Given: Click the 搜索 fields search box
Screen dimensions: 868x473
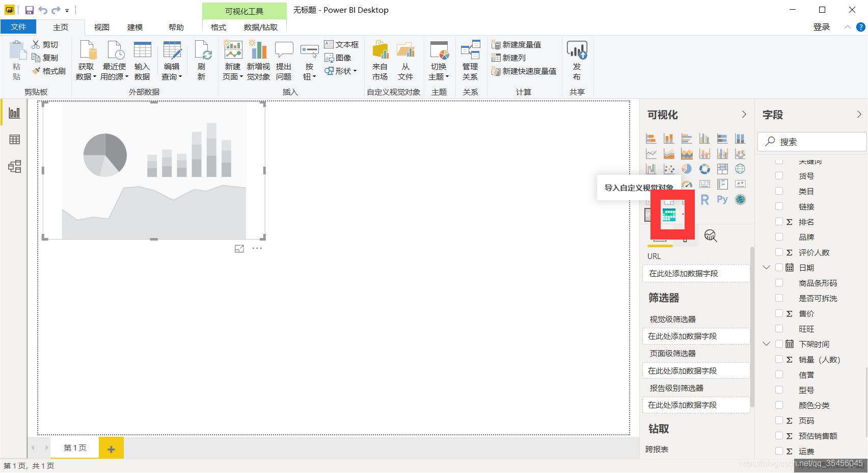Looking at the screenshot, I should [812, 142].
